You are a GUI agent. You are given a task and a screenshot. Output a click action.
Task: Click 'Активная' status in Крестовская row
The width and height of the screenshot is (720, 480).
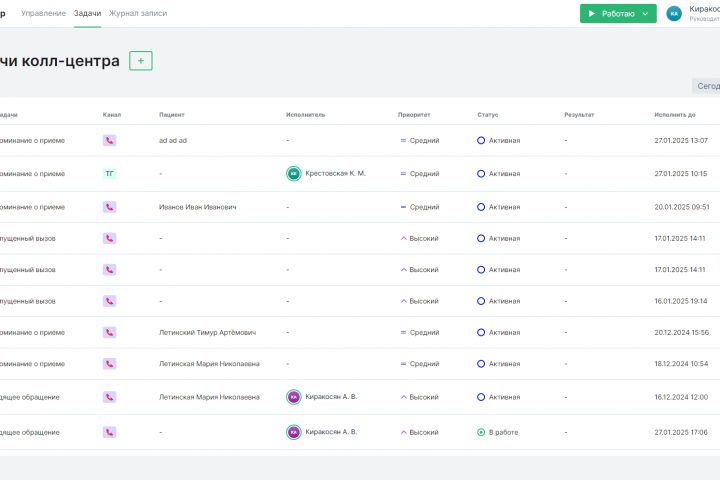[x=498, y=174]
